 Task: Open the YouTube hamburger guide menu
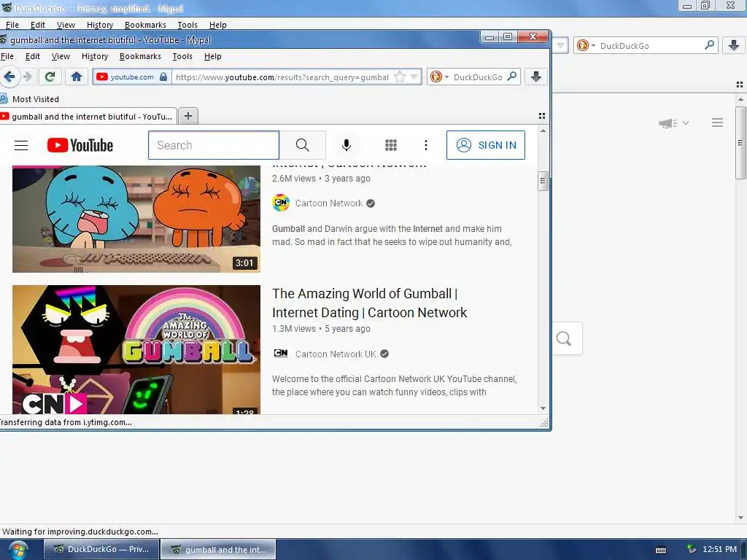click(x=21, y=145)
